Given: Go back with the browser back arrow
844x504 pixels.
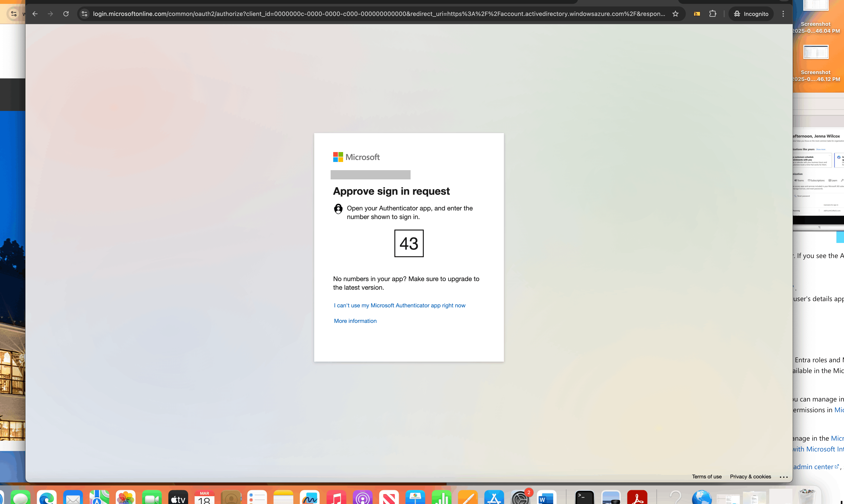Looking at the screenshot, I should pos(35,14).
